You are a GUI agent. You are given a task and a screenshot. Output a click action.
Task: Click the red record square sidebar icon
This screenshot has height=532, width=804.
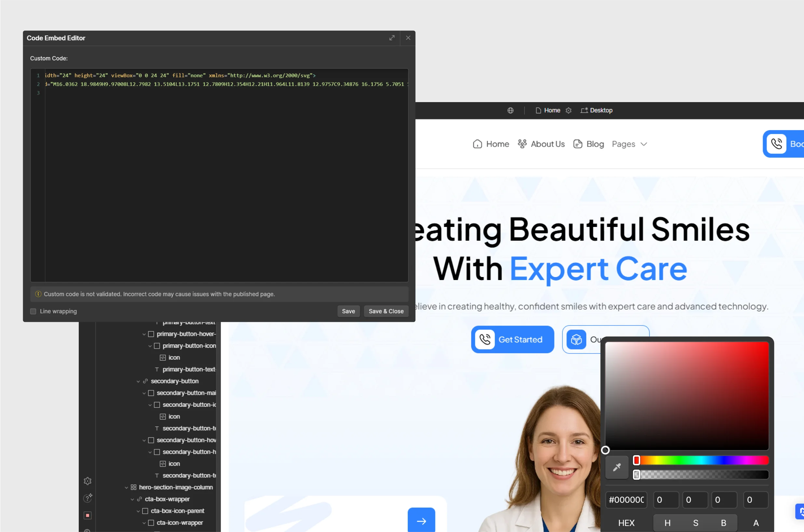88,515
